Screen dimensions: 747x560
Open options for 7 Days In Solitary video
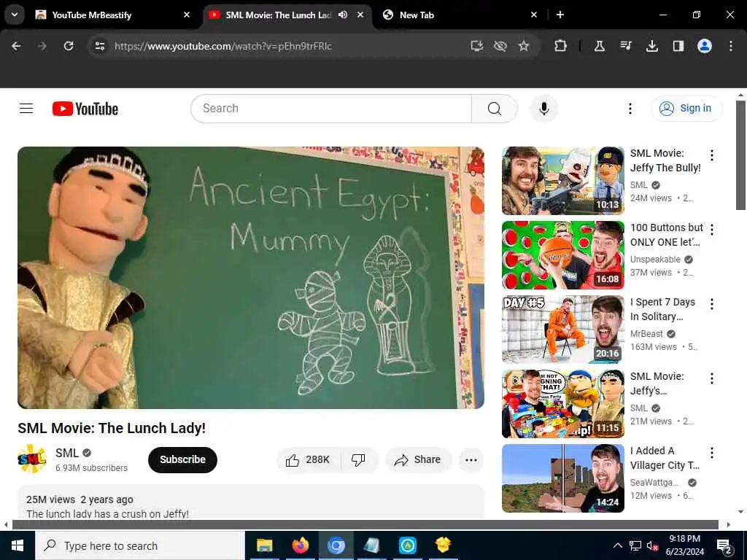(x=712, y=304)
